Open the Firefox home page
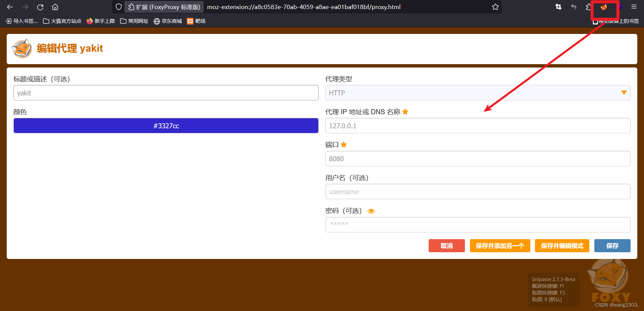644x311 pixels. click(x=55, y=7)
